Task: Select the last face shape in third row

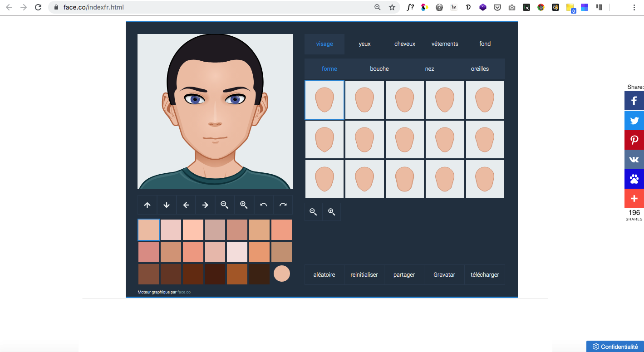Action: tap(485, 179)
